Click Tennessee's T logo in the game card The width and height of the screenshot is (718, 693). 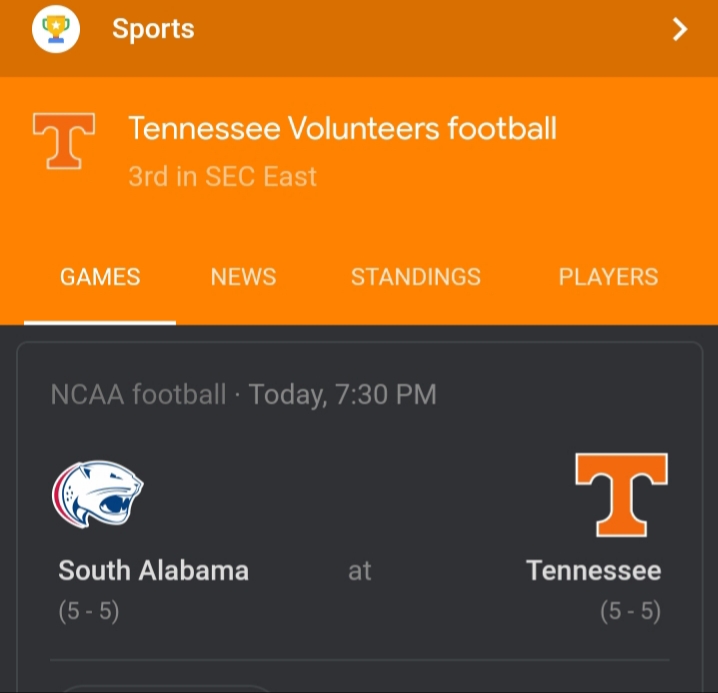pos(621,495)
